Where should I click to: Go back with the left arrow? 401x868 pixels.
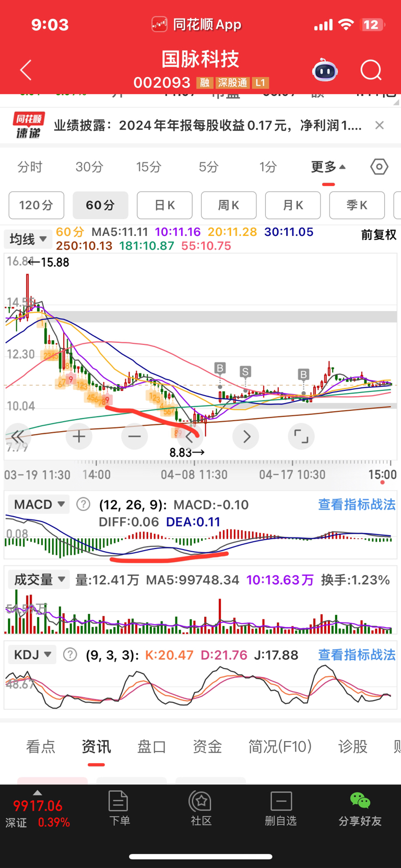(x=26, y=70)
